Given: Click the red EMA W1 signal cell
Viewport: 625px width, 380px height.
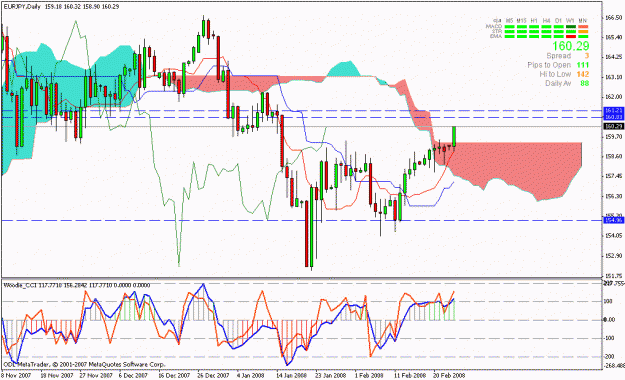Looking at the screenshot, I should [x=571, y=36].
